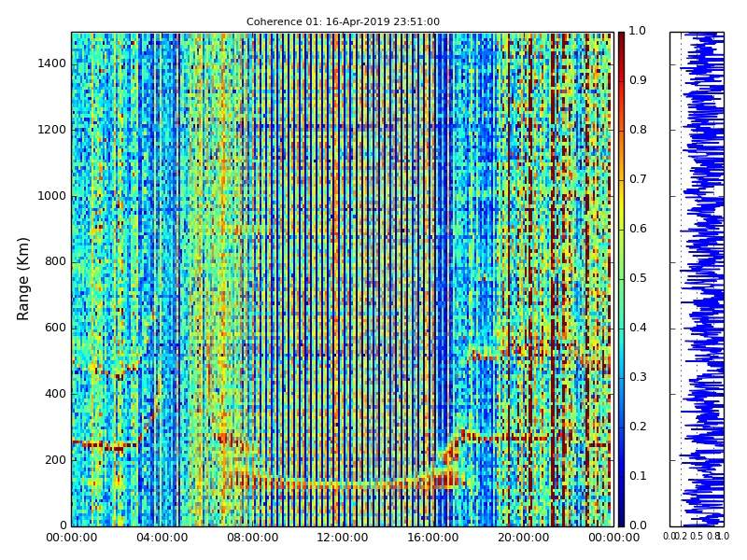This screenshot has height=560, width=747.
Task: Click the plot title 'Coherence 01: 16-Apr-2019 23:51:00'
Action: point(343,21)
